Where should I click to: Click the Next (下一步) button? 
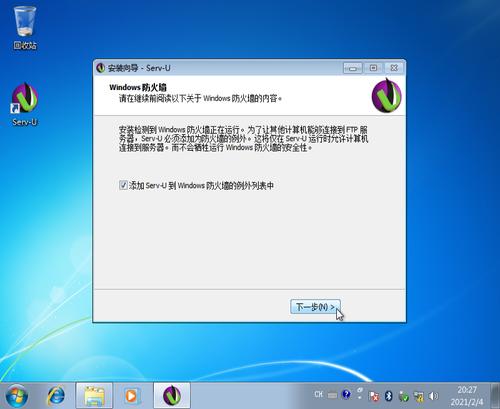pyautogui.click(x=315, y=307)
